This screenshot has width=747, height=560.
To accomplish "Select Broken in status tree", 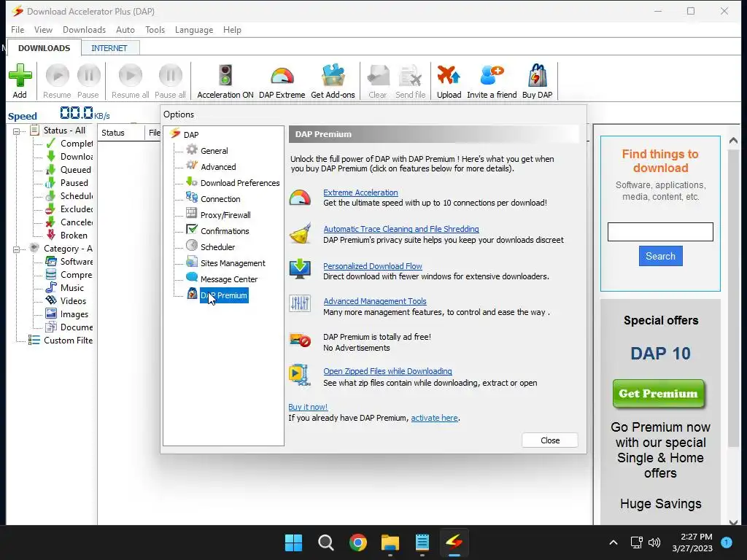I will click(74, 236).
